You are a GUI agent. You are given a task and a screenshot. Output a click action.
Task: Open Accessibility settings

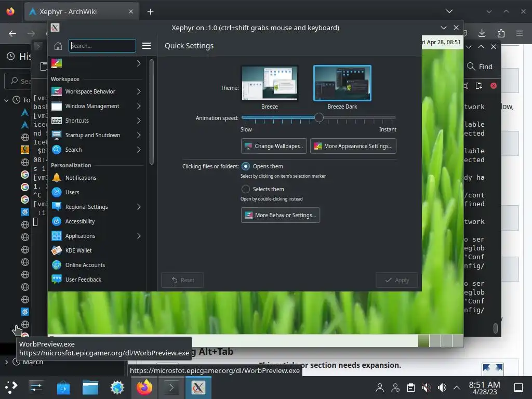click(x=96, y=221)
